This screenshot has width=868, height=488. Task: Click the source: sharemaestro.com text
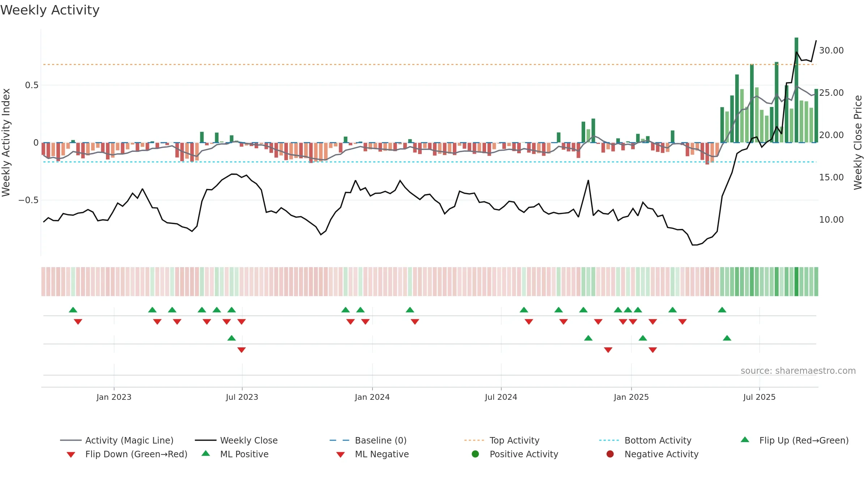798,371
